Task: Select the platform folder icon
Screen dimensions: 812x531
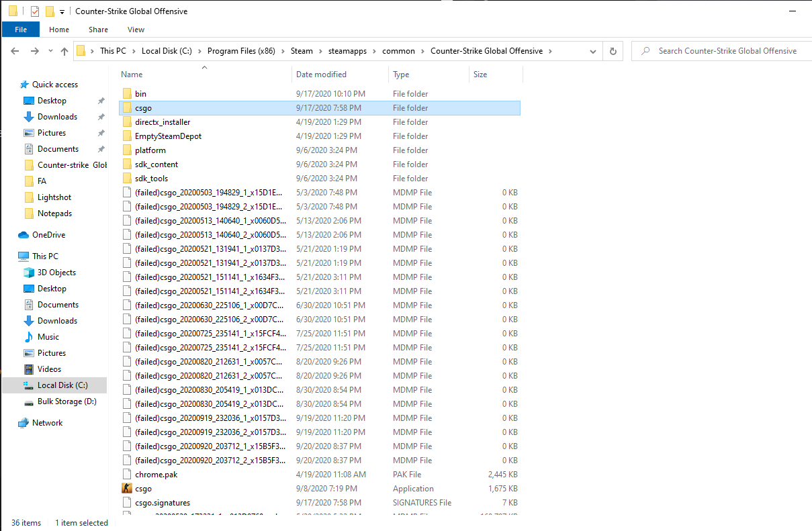Action: [127, 150]
